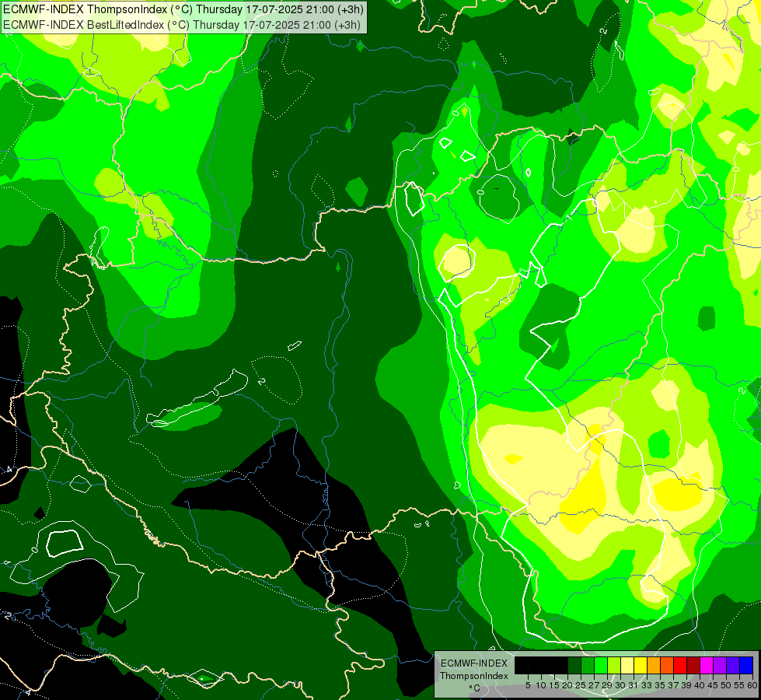Click the legend tick value 35
The image size is (761, 700).
click(x=660, y=685)
